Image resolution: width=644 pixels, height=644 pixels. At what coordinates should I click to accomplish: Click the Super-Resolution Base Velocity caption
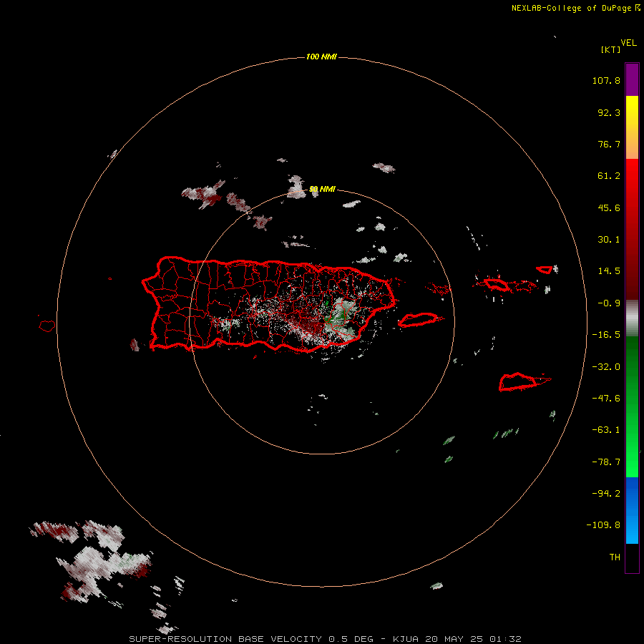pos(325,639)
